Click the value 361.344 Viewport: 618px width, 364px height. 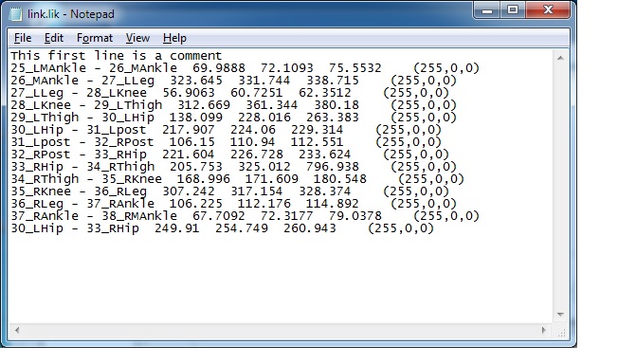tap(271, 105)
